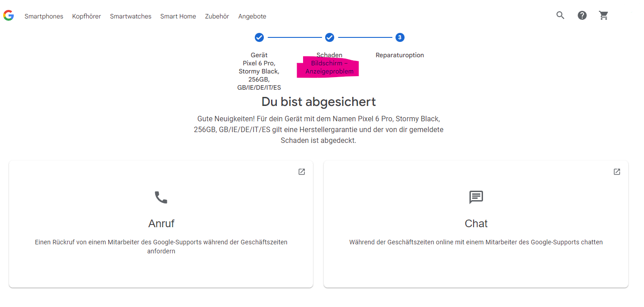Viewport: 644px width, 307px height.
Task: Click the phone icon in Anruf card
Action: coord(161,197)
